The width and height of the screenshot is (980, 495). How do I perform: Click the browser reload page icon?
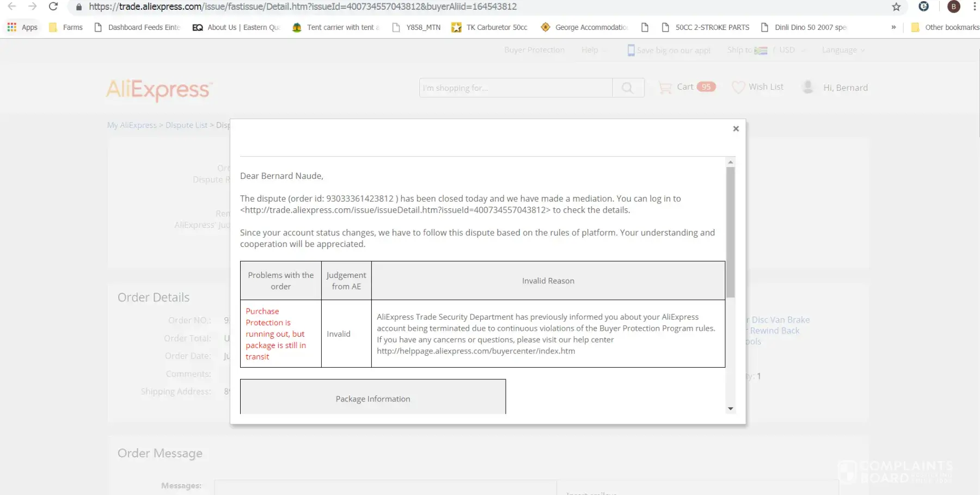(x=53, y=7)
